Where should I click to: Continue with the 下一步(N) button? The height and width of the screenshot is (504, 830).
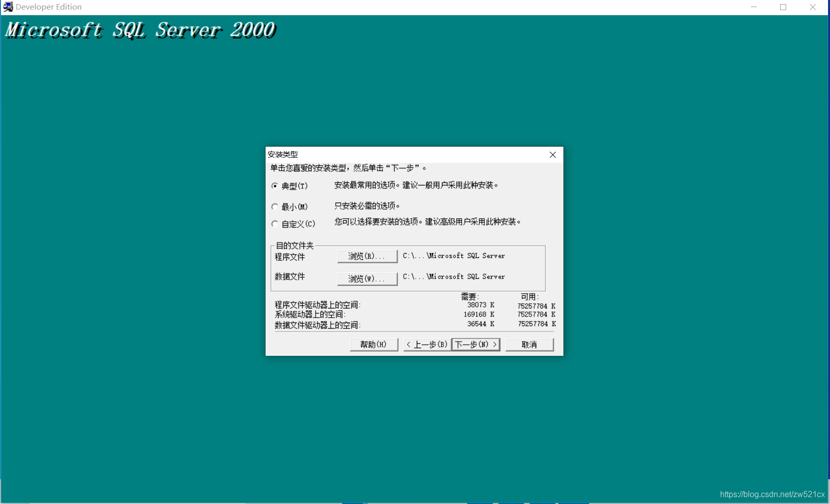476,344
